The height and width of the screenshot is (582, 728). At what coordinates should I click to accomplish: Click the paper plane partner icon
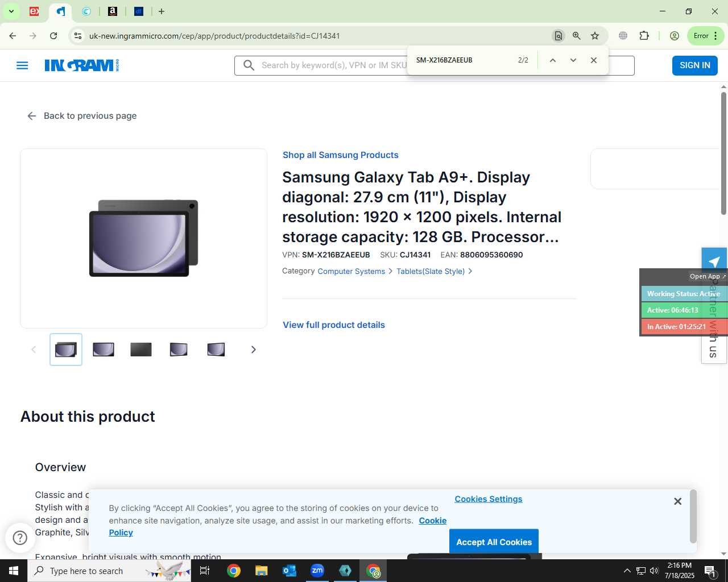point(714,261)
